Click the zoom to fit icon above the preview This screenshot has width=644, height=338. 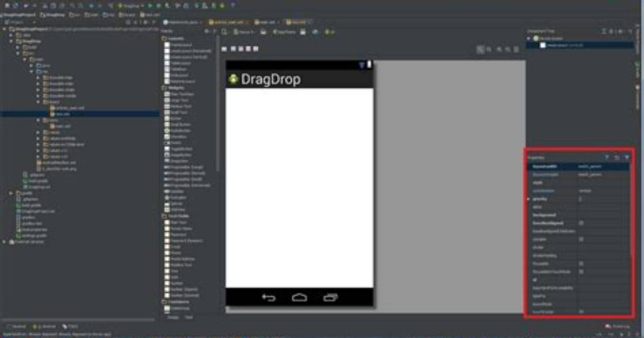pos(480,50)
